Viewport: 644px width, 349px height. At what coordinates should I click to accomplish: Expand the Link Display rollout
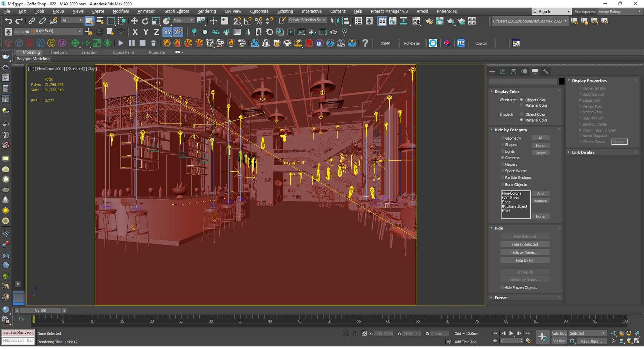[x=583, y=152]
